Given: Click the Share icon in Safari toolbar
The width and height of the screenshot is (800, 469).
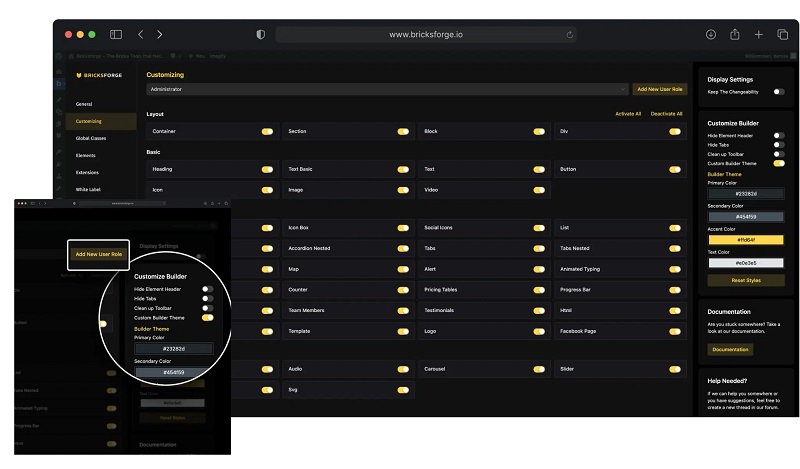Looking at the screenshot, I should (734, 34).
